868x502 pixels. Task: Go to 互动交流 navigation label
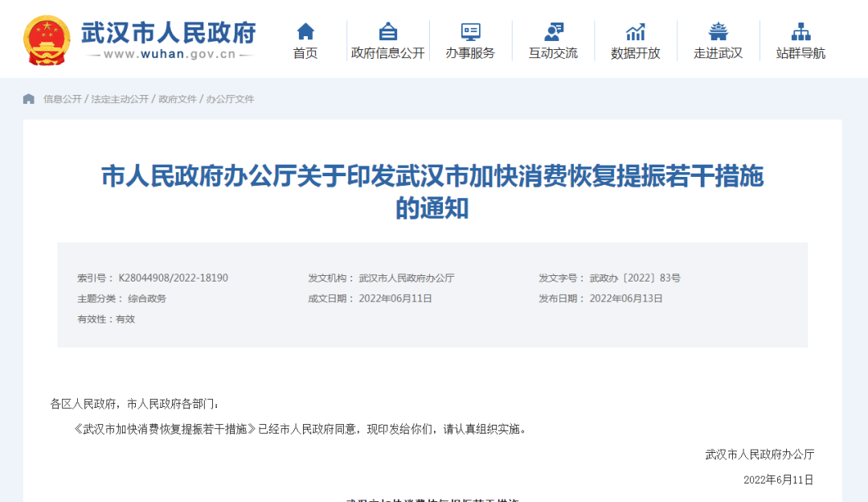[553, 53]
